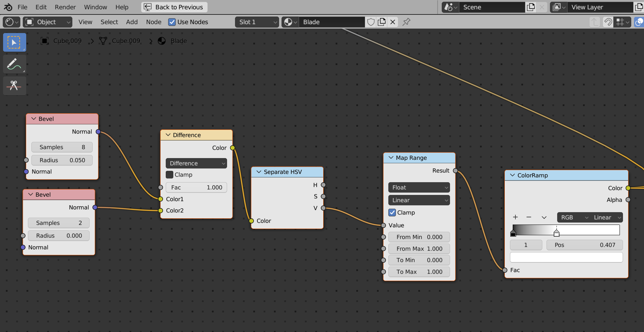Click the Blade material breadcrumb icon
Viewport: 644px width, 332px height.
point(162,41)
